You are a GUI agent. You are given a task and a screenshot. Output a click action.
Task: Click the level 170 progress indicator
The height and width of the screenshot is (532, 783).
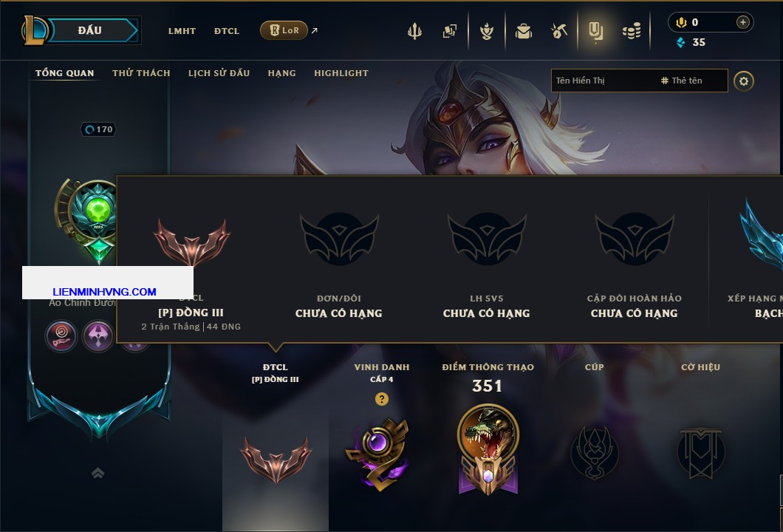98,129
